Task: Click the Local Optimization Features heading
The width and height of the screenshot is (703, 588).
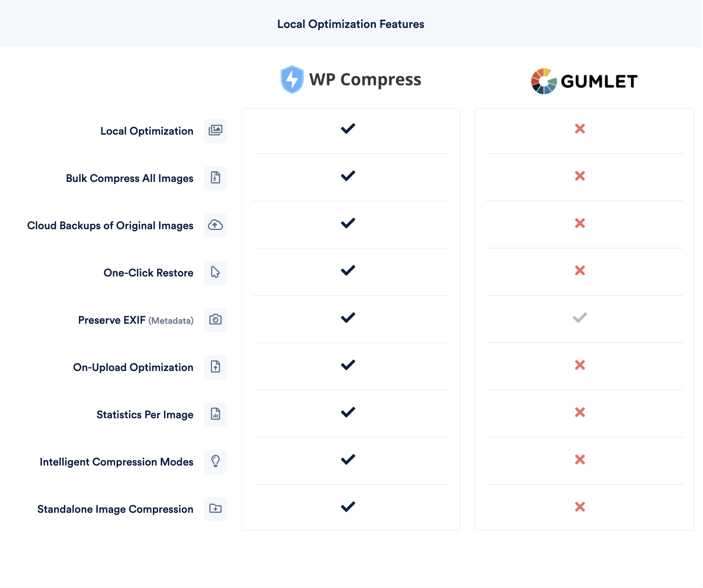Action: coord(350,24)
